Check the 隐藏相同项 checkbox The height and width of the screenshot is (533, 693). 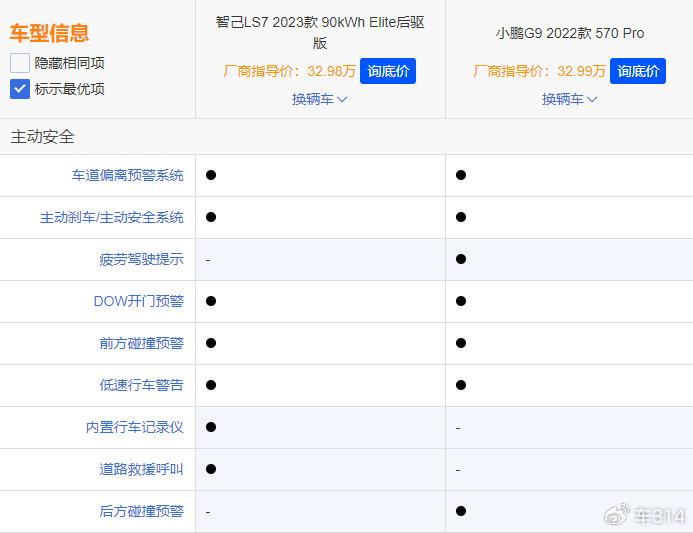(x=20, y=63)
